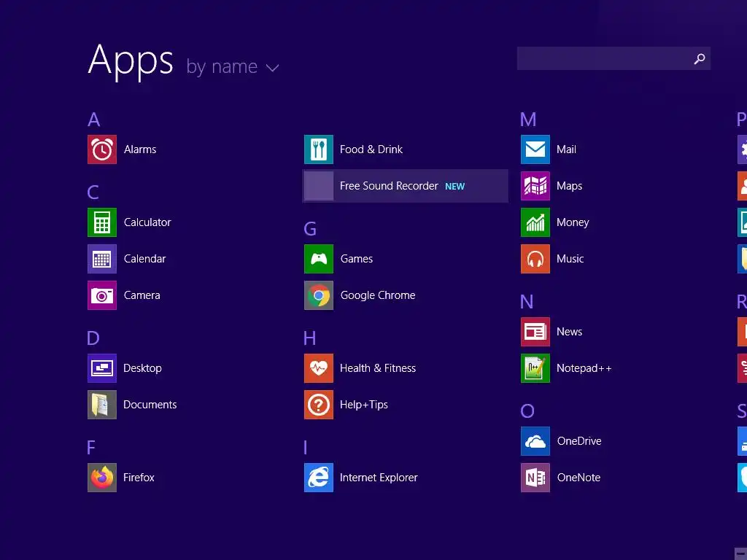Open the Music headphones icon
The width and height of the screenshot is (747, 560).
[x=535, y=259]
